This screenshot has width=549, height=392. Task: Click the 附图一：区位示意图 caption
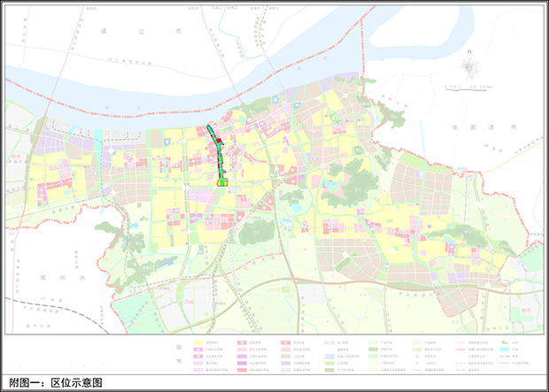click(56, 382)
